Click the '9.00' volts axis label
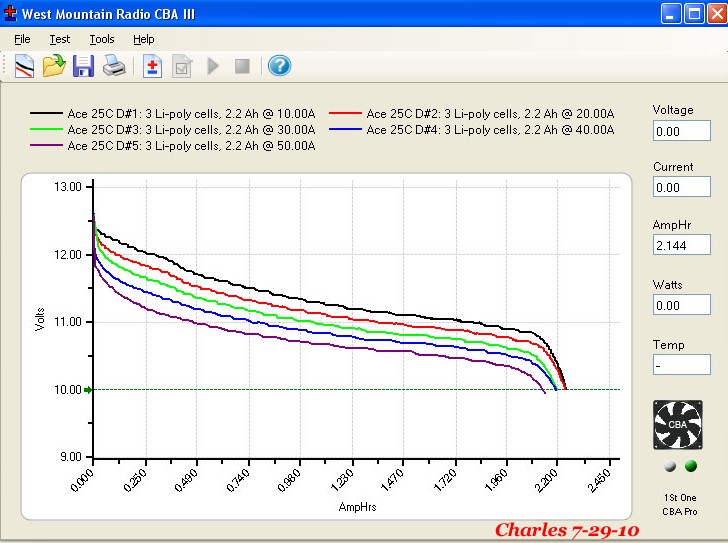This screenshot has height=543, width=728. [x=71, y=457]
